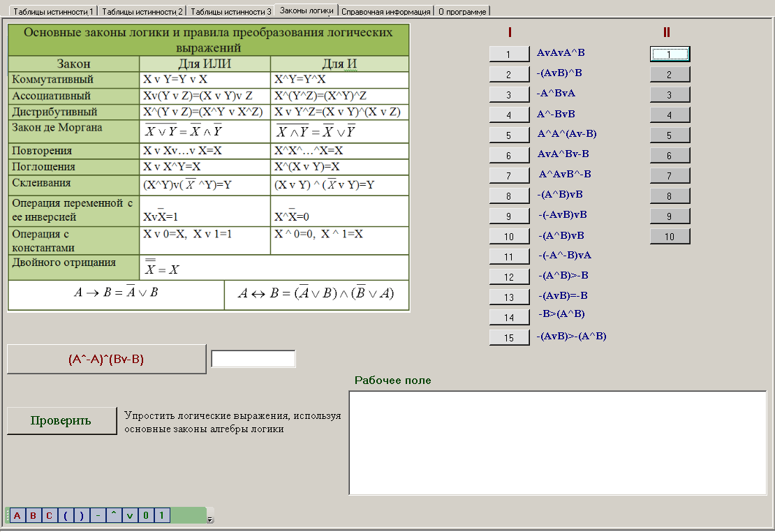This screenshot has height=532, width=775.
Task: Select task 15 in column I
Action: pyautogui.click(x=509, y=338)
